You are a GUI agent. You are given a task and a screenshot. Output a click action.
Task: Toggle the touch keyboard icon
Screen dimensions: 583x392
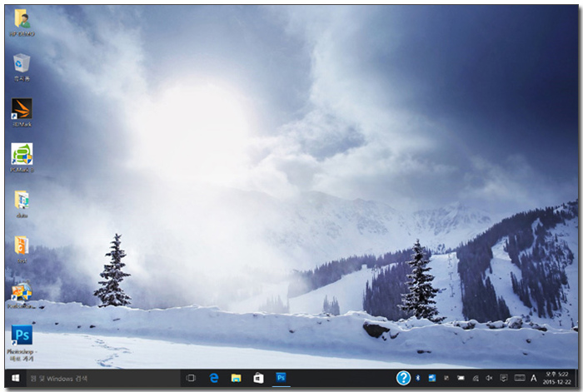click(520, 379)
